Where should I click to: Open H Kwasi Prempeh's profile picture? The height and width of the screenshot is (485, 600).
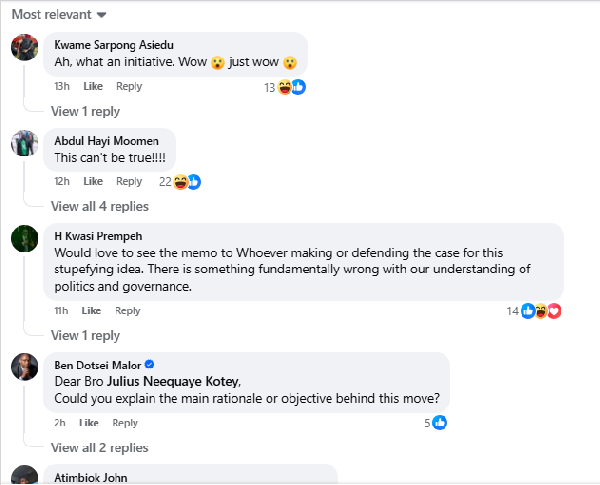tap(24, 238)
